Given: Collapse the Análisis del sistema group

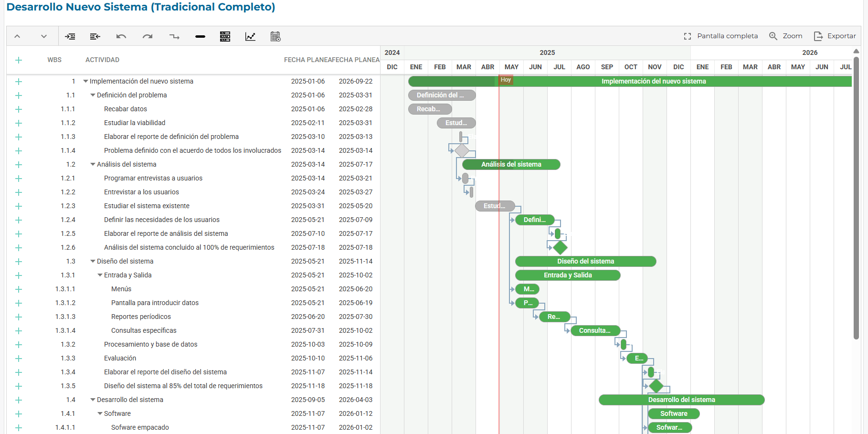Looking at the screenshot, I should point(93,164).
